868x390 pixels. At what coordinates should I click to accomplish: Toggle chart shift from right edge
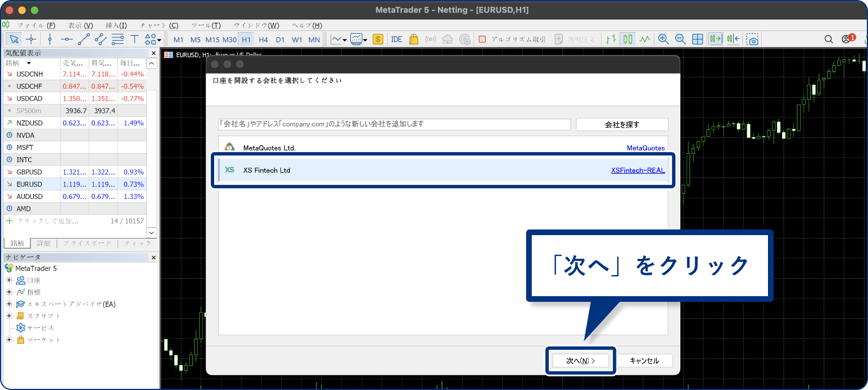733,39
